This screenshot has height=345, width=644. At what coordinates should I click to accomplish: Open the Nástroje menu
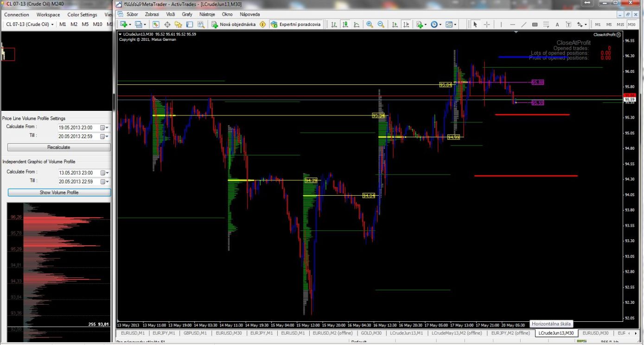(207, 14)
